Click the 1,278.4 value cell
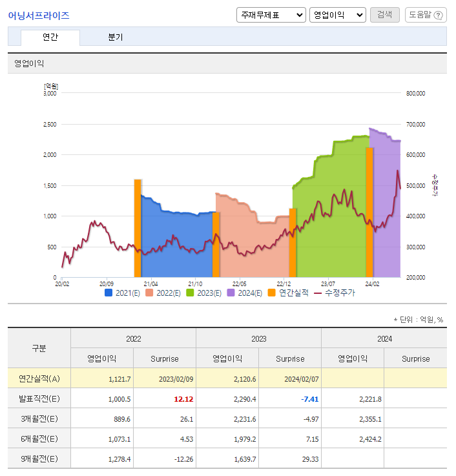The width and height of the screenshot is (456, 476). pos(102,459)
